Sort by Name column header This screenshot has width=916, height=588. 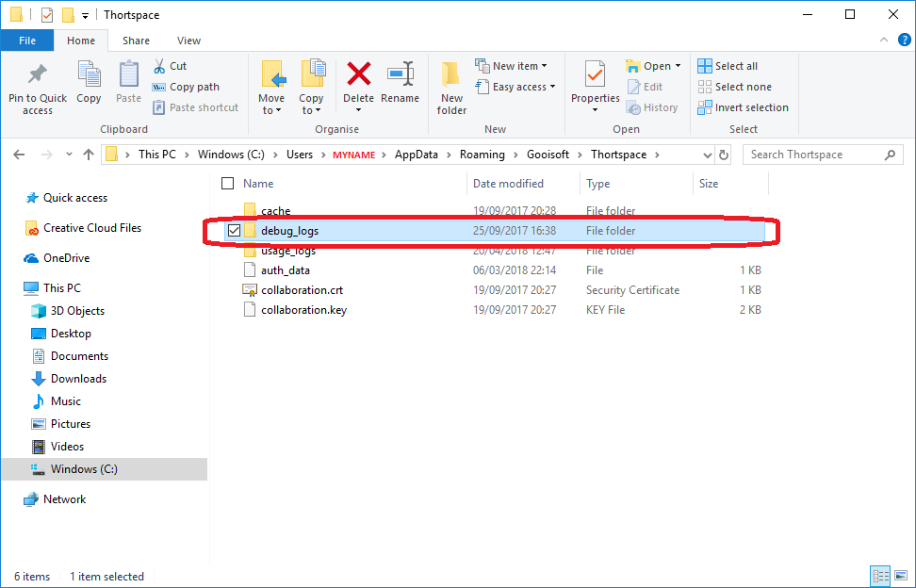258,184
